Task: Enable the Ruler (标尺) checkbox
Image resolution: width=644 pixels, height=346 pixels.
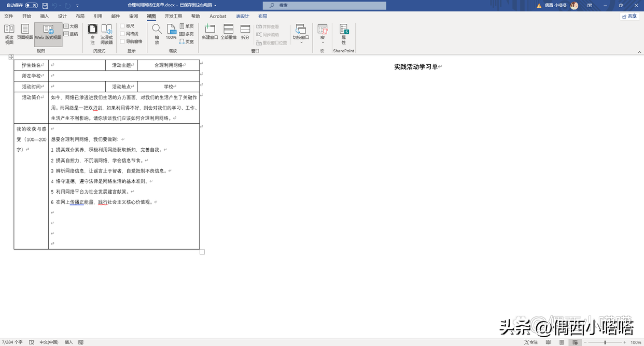Action: click(123, 26)
